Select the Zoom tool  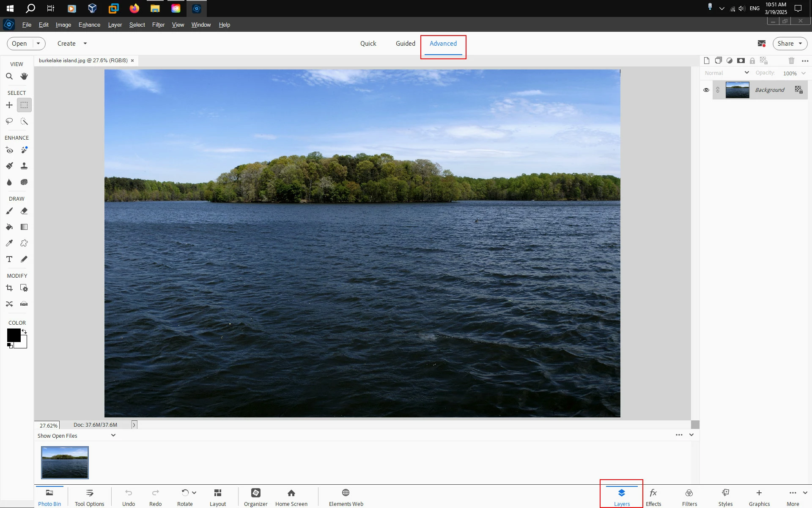coord(9,77)
